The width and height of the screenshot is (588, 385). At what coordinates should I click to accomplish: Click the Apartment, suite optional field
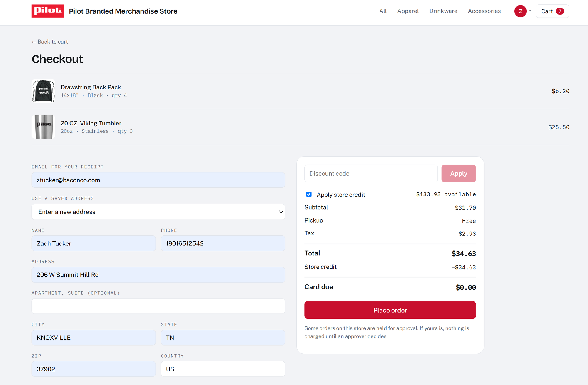click(x=158, y=306)
